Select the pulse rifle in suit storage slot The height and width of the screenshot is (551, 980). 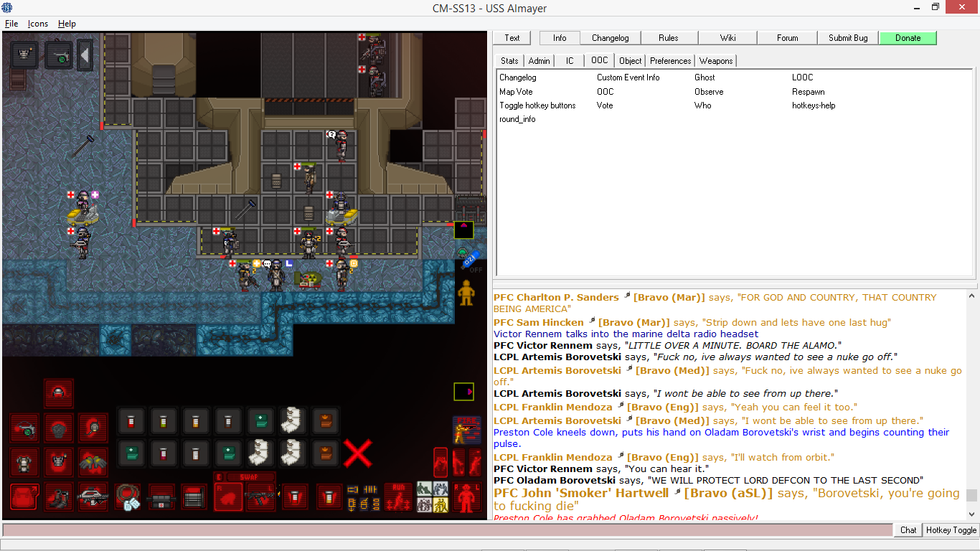tap(93, 496)
